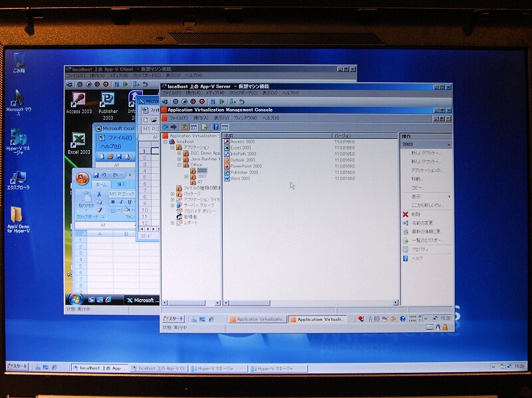Collapse the 2003 section in actions pane
This screenshot has height=398, width=532.
[448, 145]
